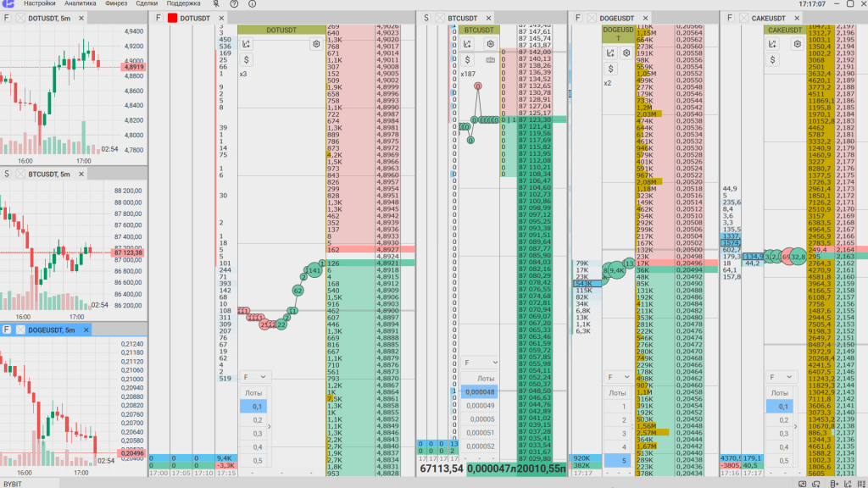This screenshot has width=868, height=488.
Task: Toggle the S button on BTCUSDT chart tab
Action: (7, 174)
